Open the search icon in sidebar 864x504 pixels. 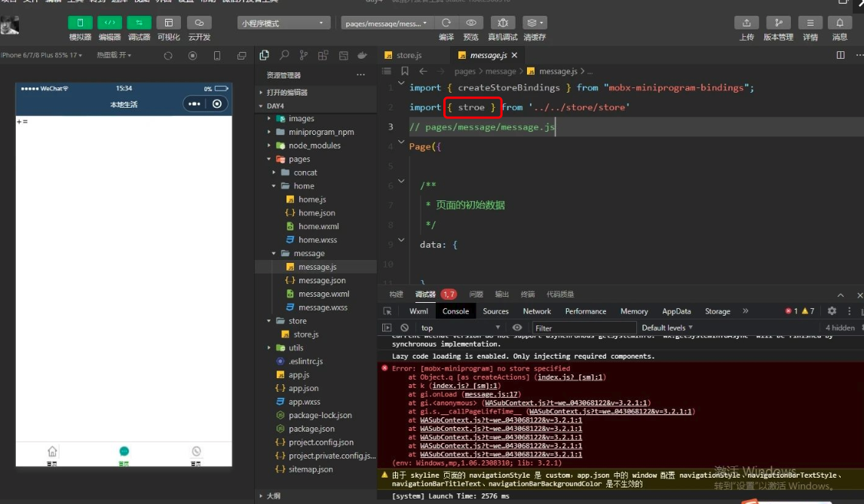coord(283,55)
